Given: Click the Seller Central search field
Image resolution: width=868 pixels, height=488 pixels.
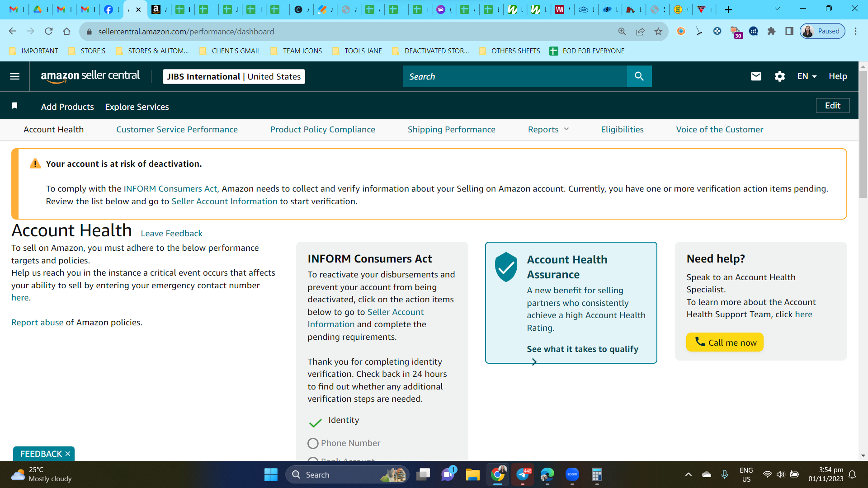Looking at the screenshot, I should pyautogui.click(x=515, y=76).
